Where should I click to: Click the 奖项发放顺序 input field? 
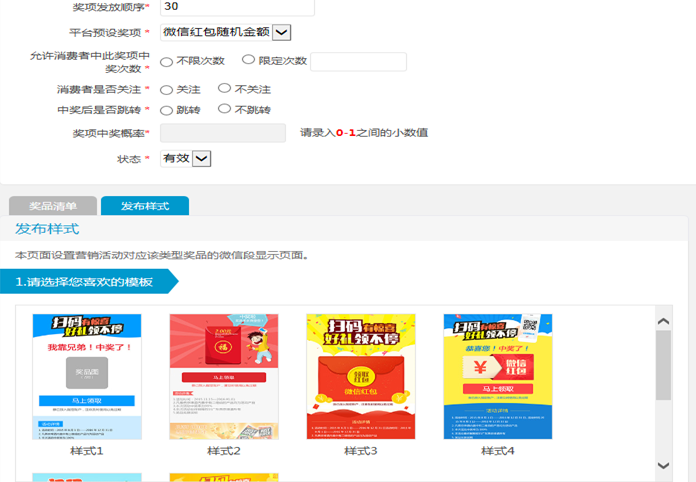[237, 7]
